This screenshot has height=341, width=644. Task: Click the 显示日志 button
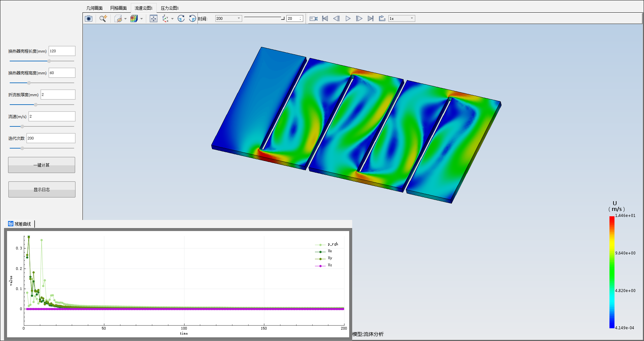[42, 189]
